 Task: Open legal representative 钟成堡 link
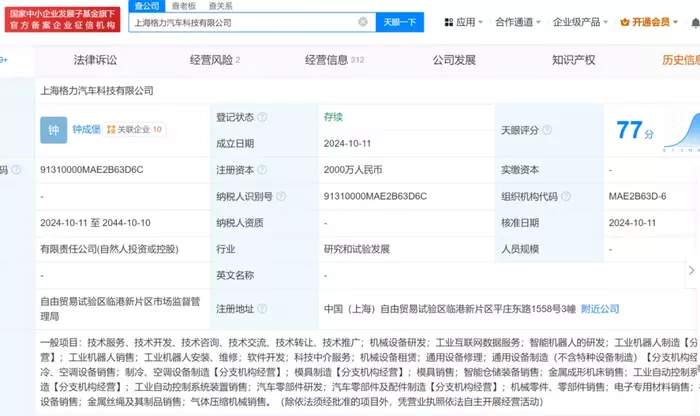point(85,129)
